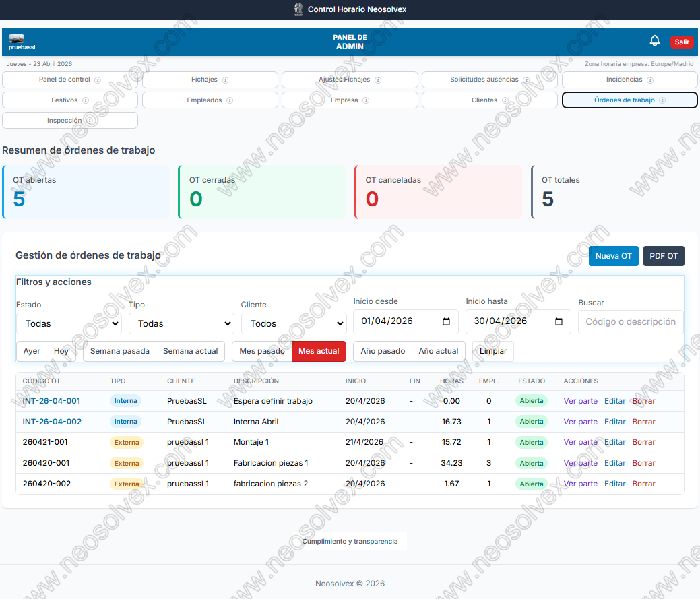Switch to Solicitudes ausencias tab
Screen dimensions: 700x599
(490, 80)
